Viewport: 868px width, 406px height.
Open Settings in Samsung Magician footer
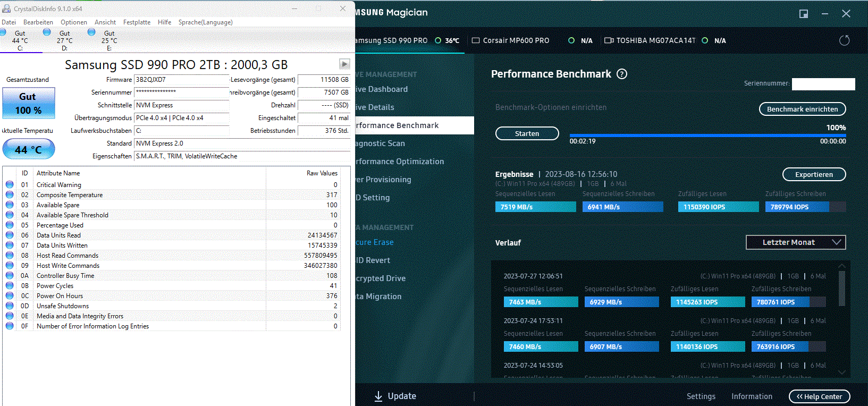701,396
